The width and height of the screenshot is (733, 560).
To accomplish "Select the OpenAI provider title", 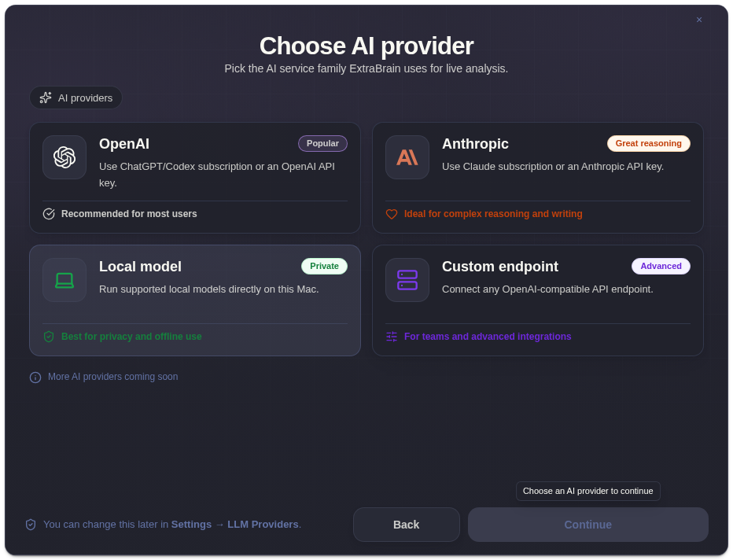I will click(x=124, y=144).
